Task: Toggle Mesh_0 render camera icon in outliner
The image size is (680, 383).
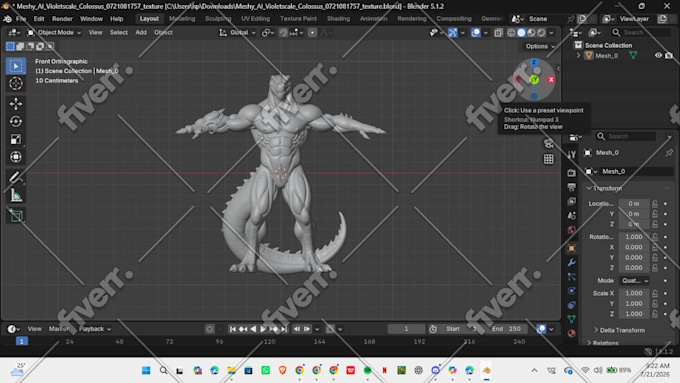Action: pyautogui.click(x=669, y=56)
